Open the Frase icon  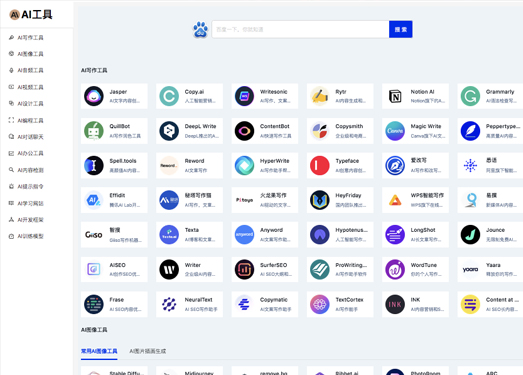click(x=94, y=304)
